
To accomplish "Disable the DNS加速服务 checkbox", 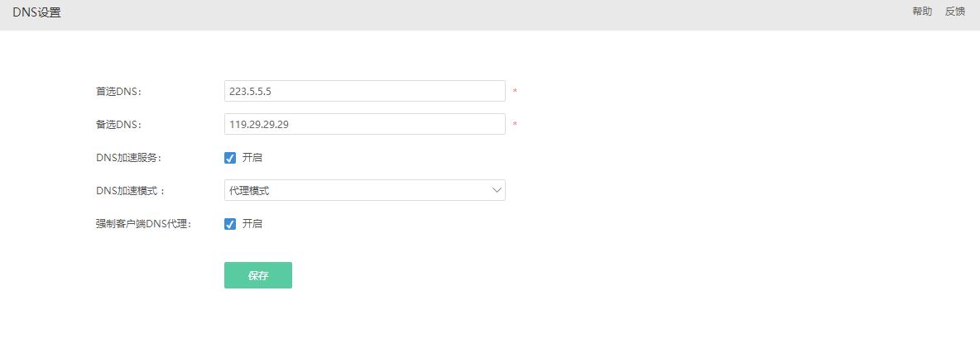I will pyautogui.click(x=230, y=158).
